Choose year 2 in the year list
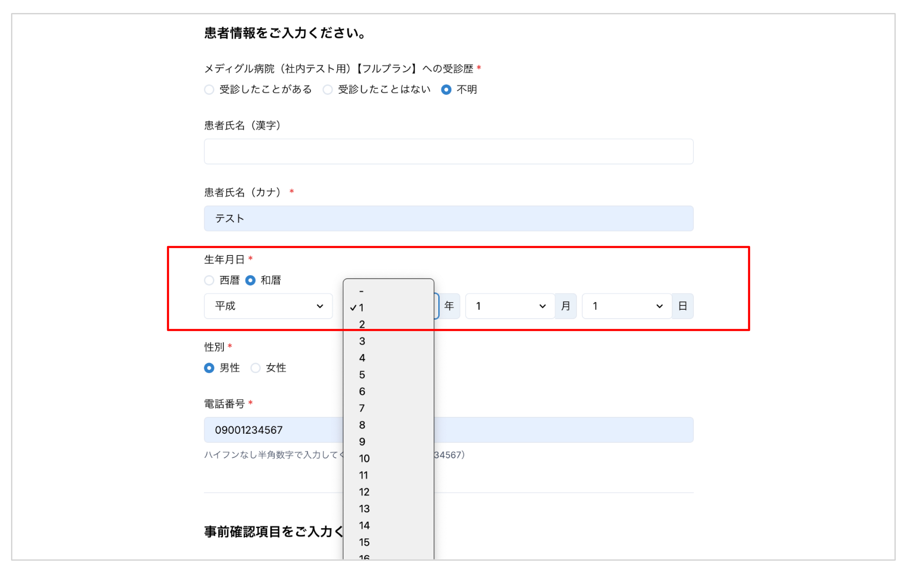Image resolution: width=924 pixels, height=576 pixels. [362, 325]
